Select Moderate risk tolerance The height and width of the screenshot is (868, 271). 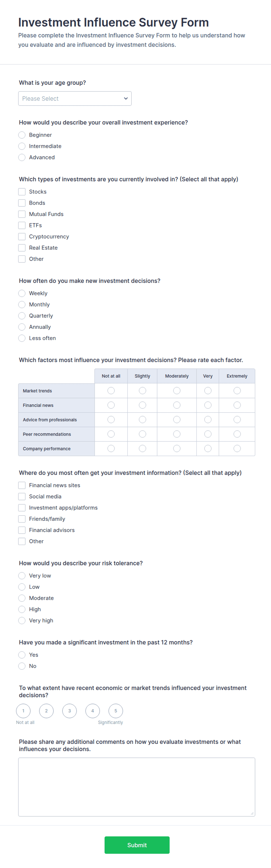22,598
